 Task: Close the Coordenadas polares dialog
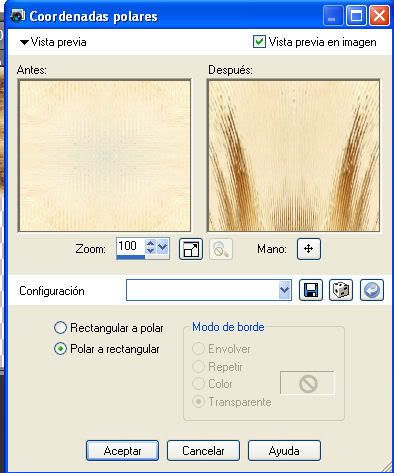point(379,16)
